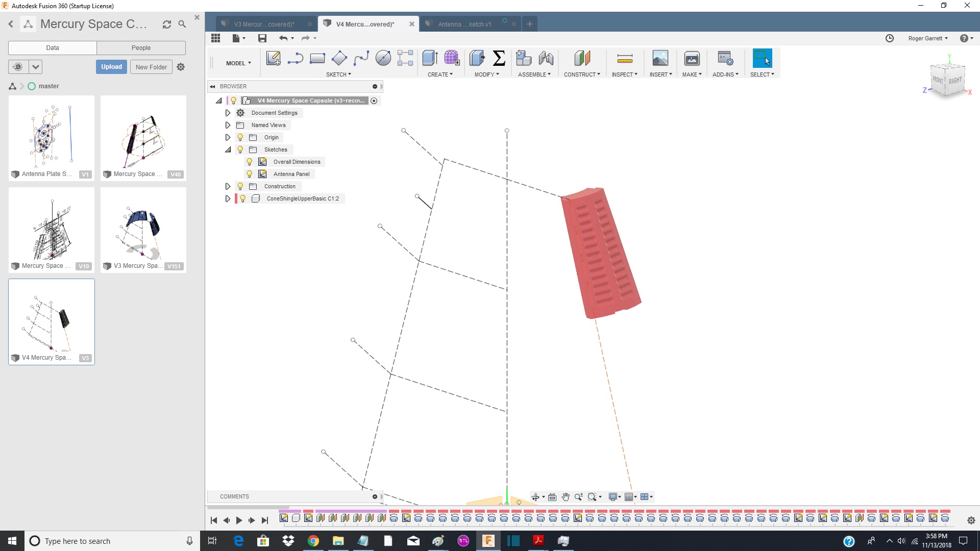This screenshot has height=551, width=980.
Task: Click the Sweep icon in Create panel
Action: point(451,59)
